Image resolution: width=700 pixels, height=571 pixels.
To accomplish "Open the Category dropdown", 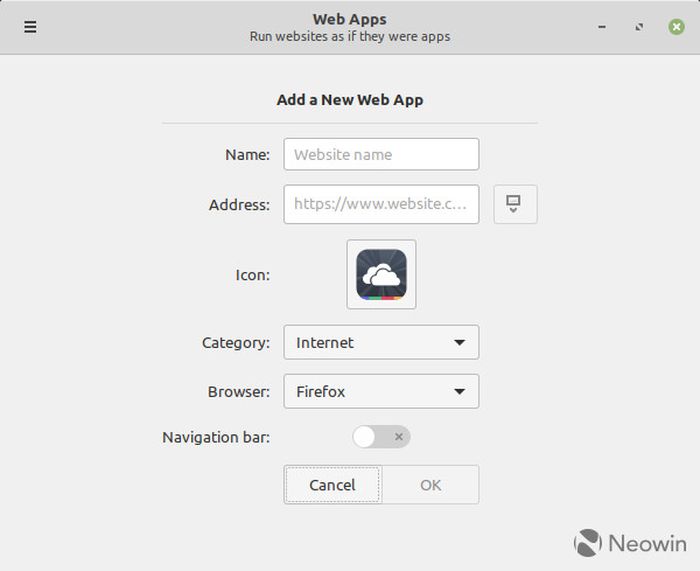I will tap(381, 342).
